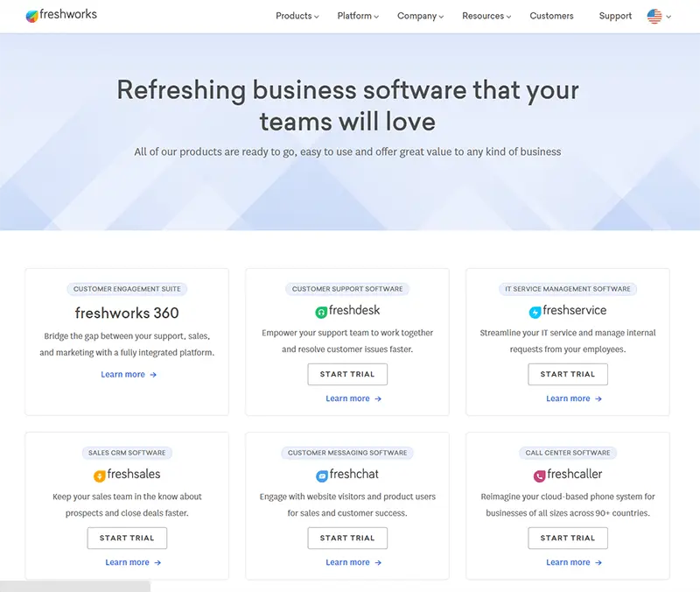Start trial for freshsales

click(x=127, y=539)
